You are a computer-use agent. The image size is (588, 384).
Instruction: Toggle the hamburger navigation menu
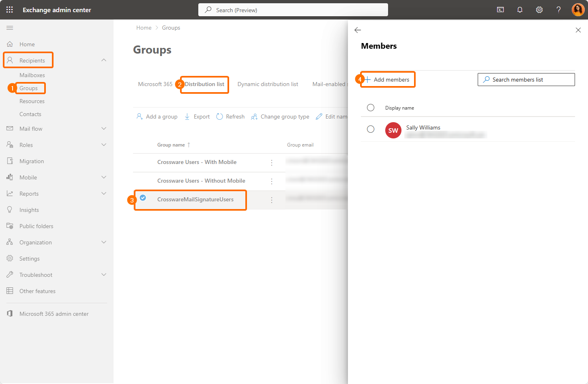[10, 28]
